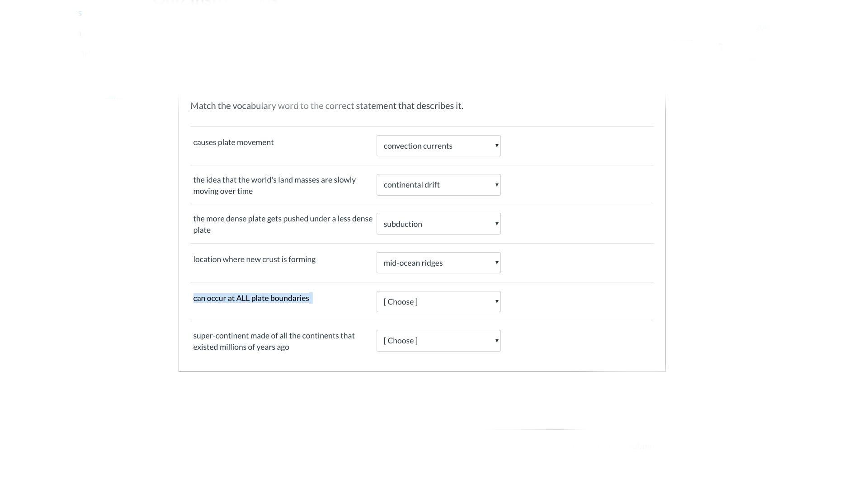Open the 'subduction' answer dropdown
The height and width of the screenshot is (488, 868).
(438, 224)
